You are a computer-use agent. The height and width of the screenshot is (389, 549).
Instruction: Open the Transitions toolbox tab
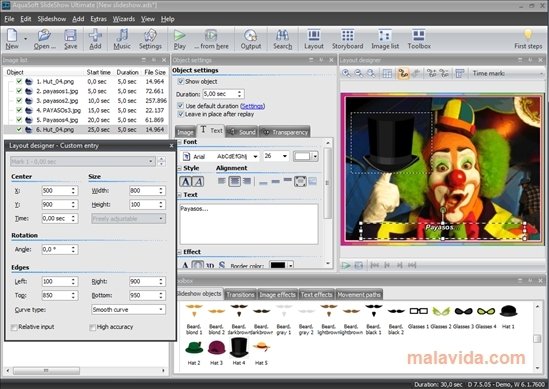tap(240, 294)
